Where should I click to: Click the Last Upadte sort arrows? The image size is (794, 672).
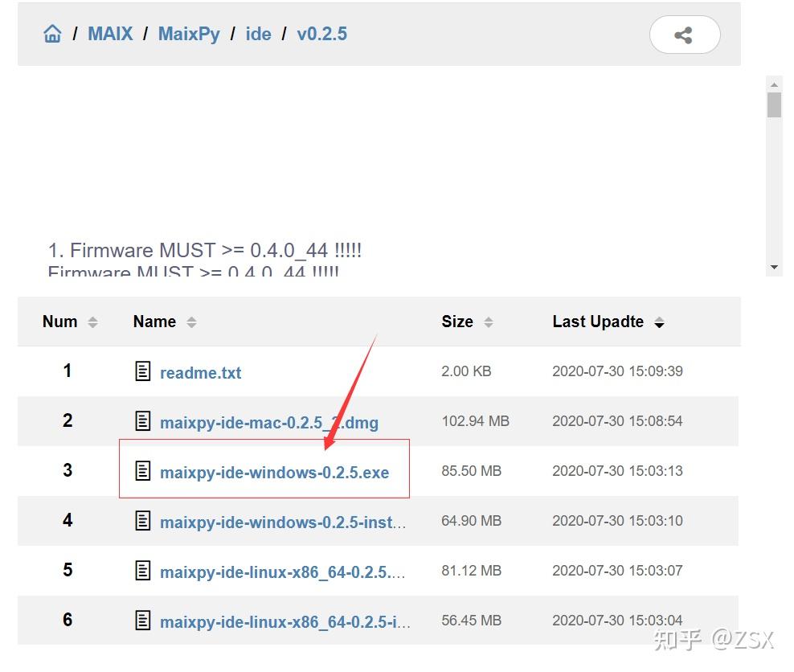pos(660,322)
